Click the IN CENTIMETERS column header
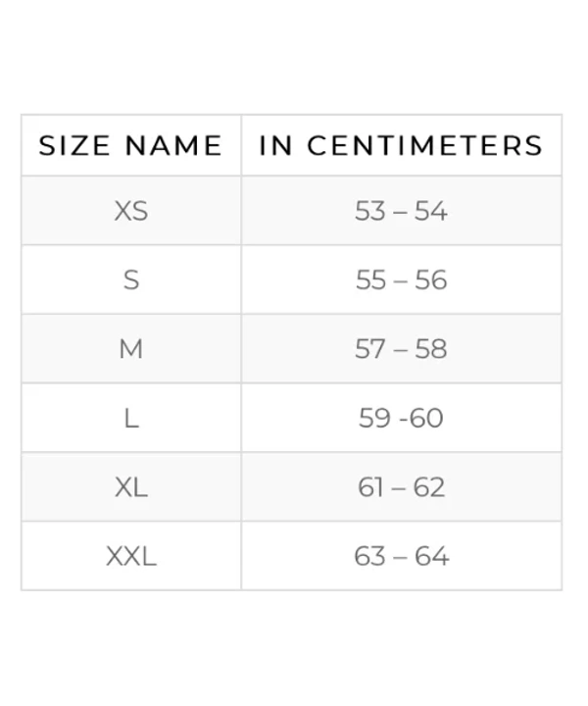The width and height of the screenshot is (588, 706). tap(401, 146)
